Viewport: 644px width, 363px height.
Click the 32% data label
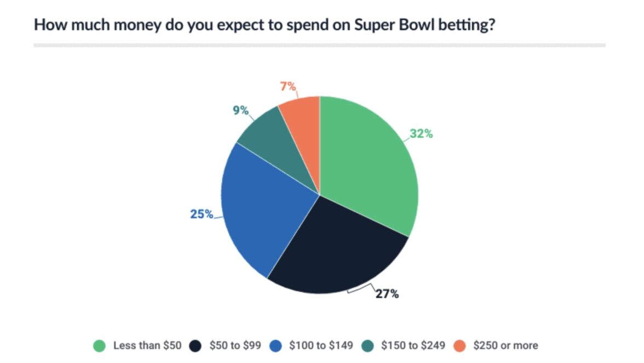click(x=421, y=133)
